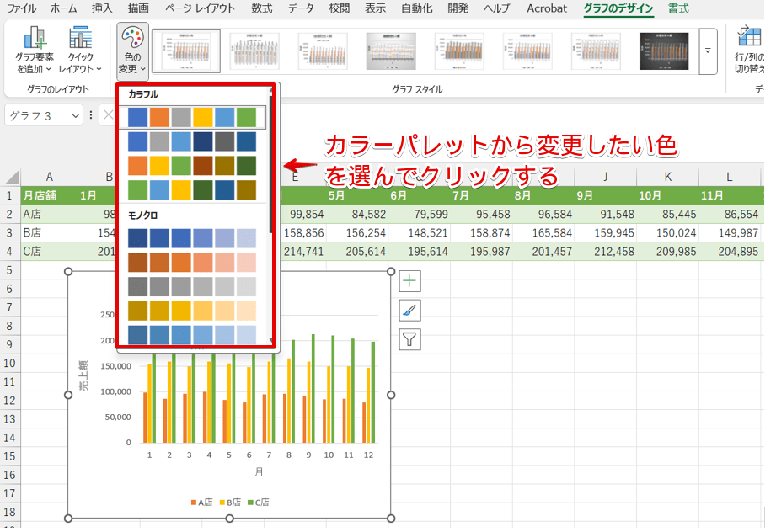Pick the orange monochrome palette row
This screenshot has height=532, width=776.
[192, 263]
